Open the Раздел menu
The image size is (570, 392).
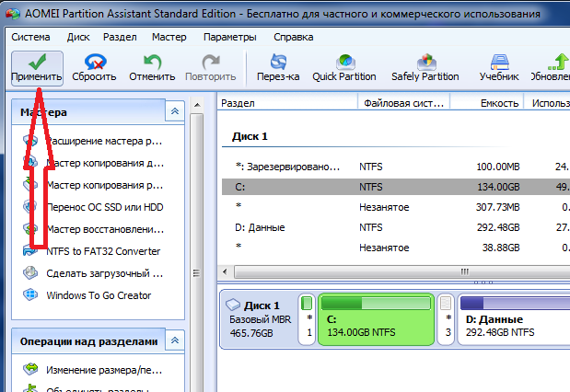pos(120,37)
